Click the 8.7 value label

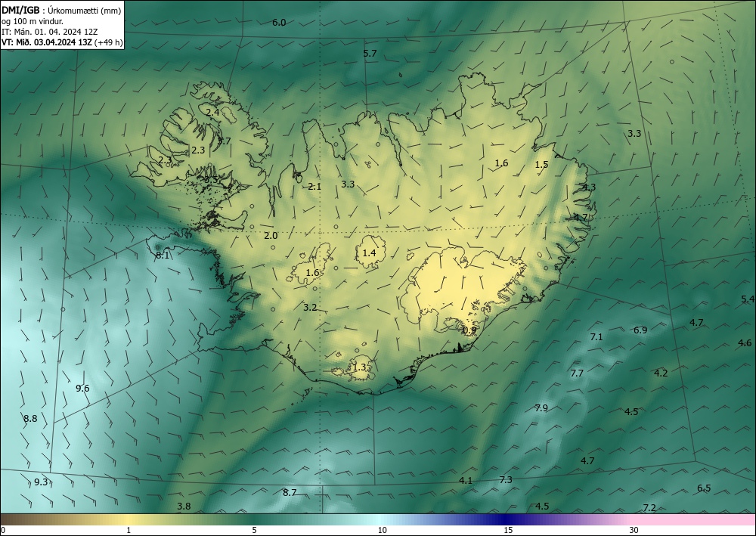290,493
